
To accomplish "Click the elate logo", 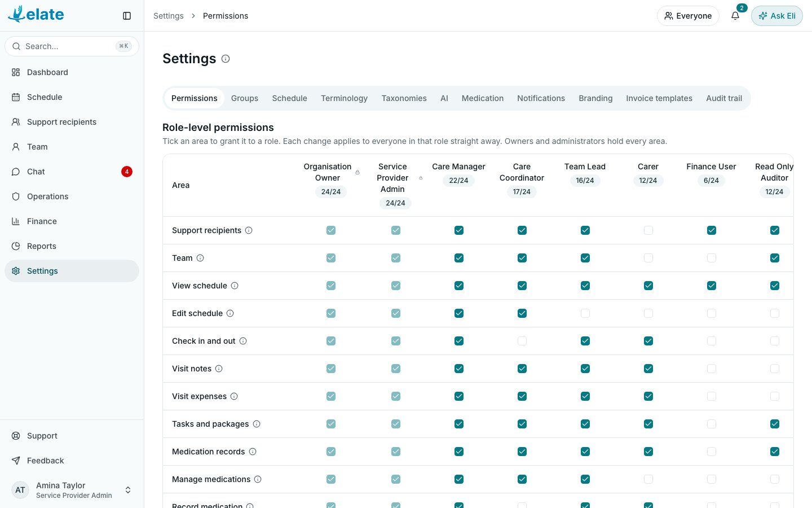I will click(36, 14).
